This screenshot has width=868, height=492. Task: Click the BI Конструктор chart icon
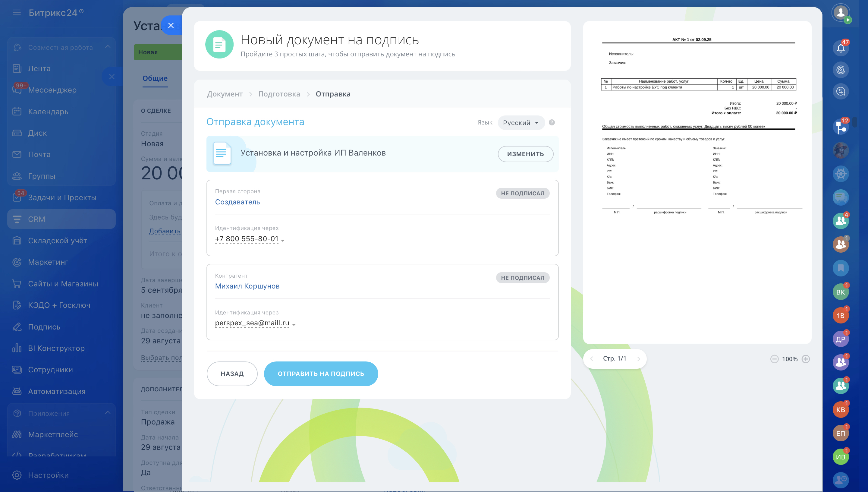(x=17, y=348)
